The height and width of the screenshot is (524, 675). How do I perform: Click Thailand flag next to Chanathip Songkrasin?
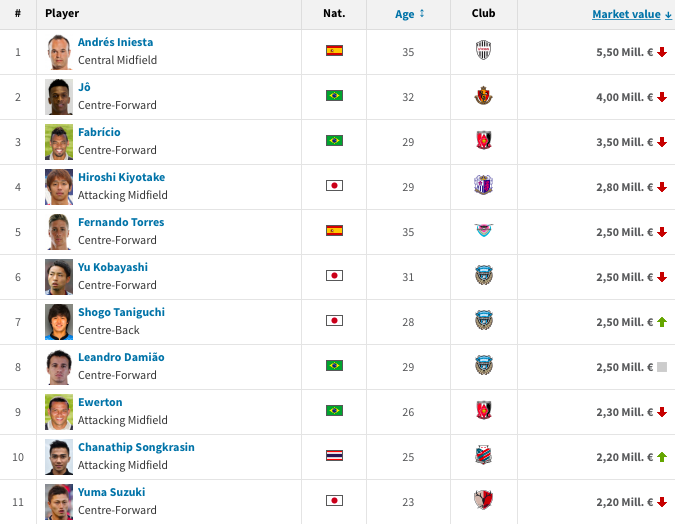[334, 456]
